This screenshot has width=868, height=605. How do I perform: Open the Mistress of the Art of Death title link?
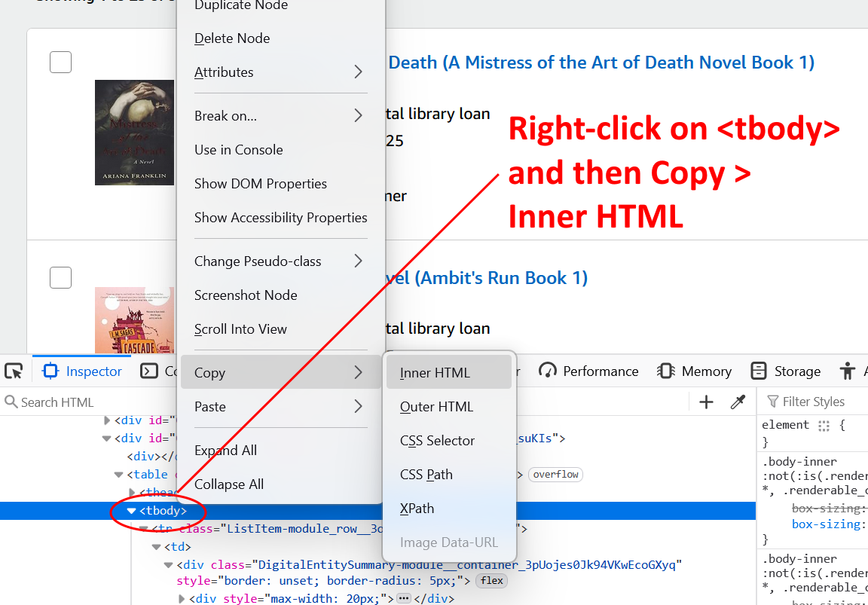click(x=601, y=63)
